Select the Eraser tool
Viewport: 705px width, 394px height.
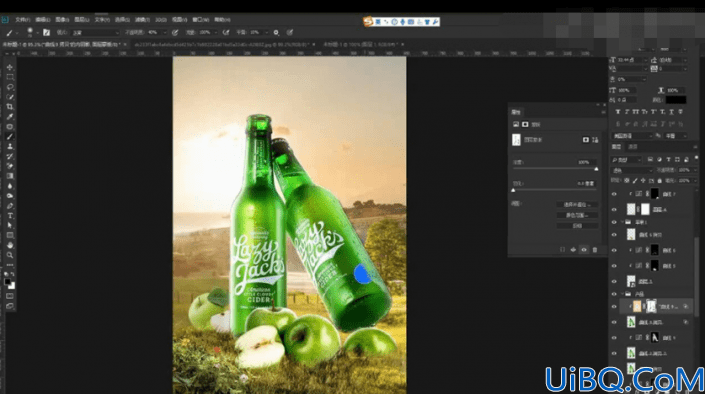9,166
